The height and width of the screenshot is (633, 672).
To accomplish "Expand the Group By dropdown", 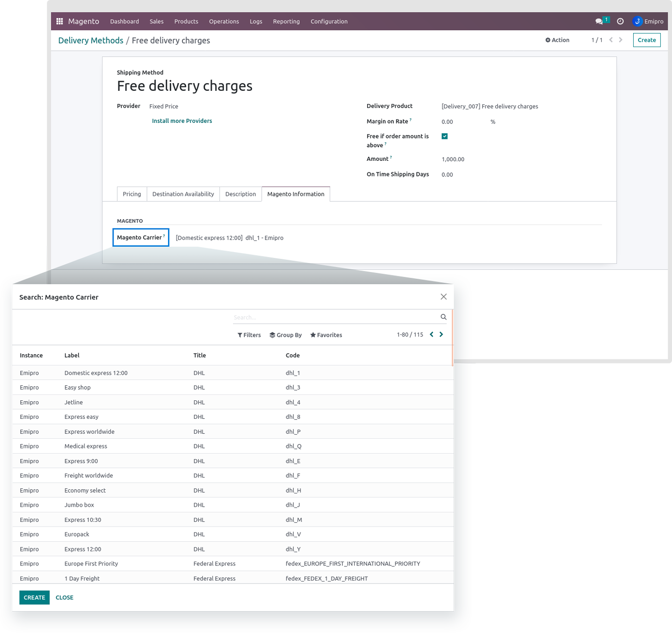I will click(x=286, y=335).
